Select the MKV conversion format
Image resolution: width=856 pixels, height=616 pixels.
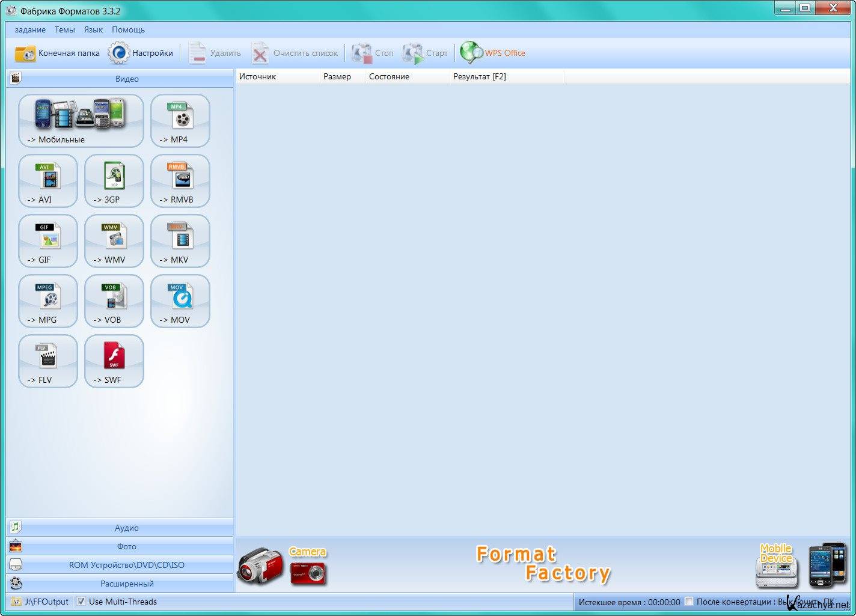point(180,241)
